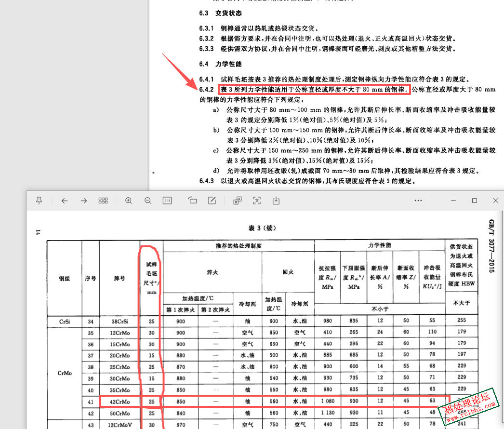
Task: Click the '淬火' header cell
Action: tap(212, 272)
